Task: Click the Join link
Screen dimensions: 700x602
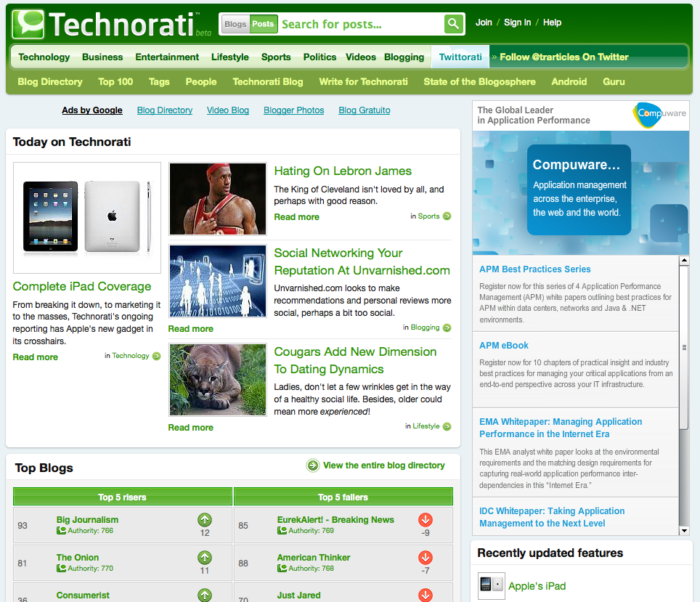Action: click(484, 23)
